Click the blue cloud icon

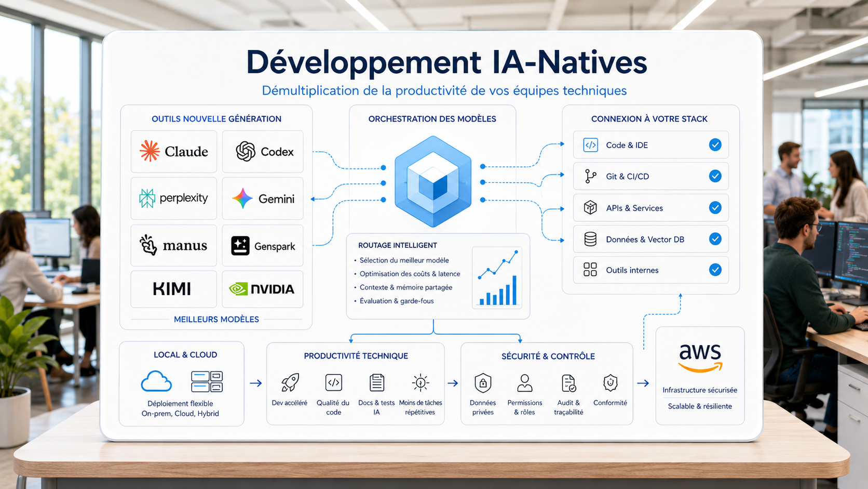tap(156, 381)
